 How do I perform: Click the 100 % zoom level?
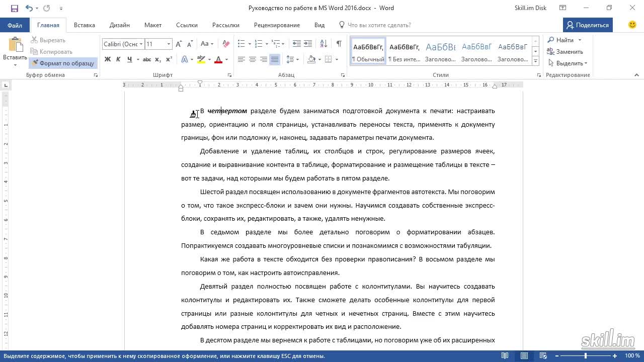632,356
